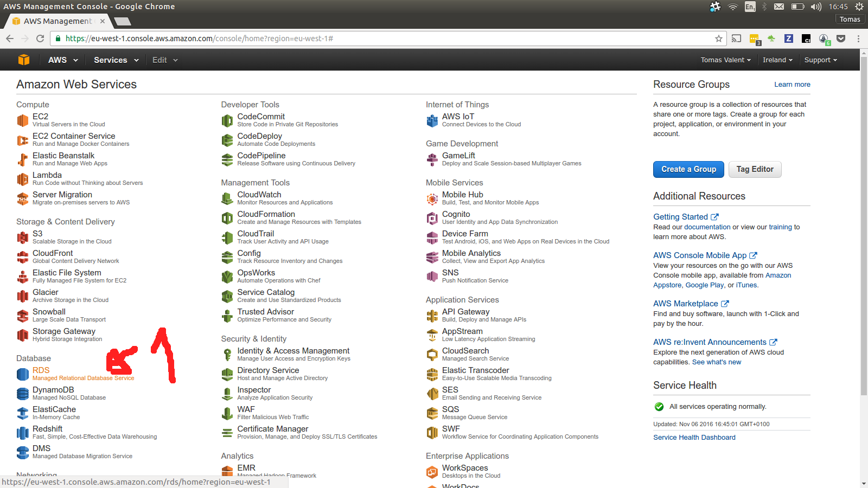Click the DynamoDB service icon
The image size is (868, 488).
pyautogui.click(x=22, y=394)
